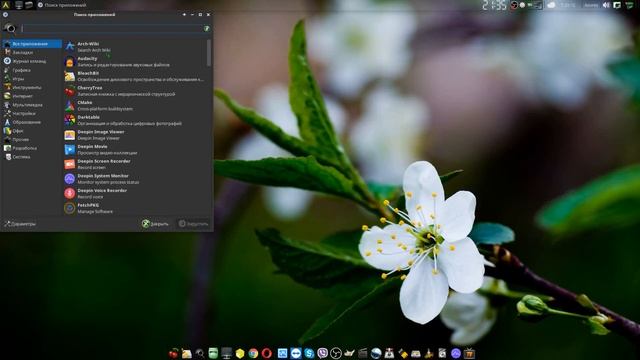Open the Игры category
Viewport: 640px width, 360px height.
(x=32, y=79)
